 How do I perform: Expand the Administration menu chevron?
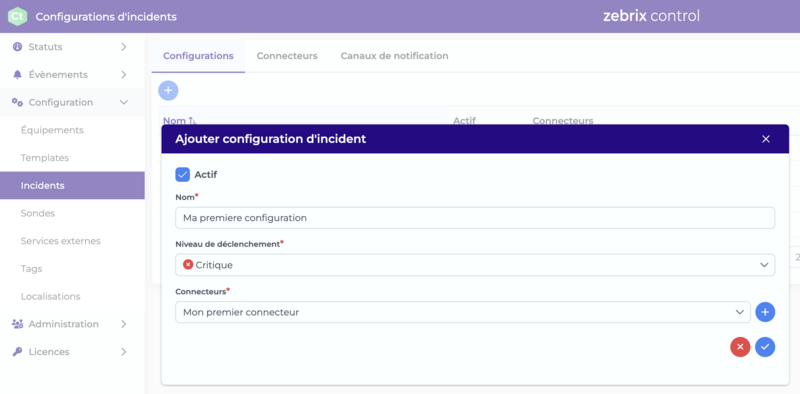click(x=123, y=324)
